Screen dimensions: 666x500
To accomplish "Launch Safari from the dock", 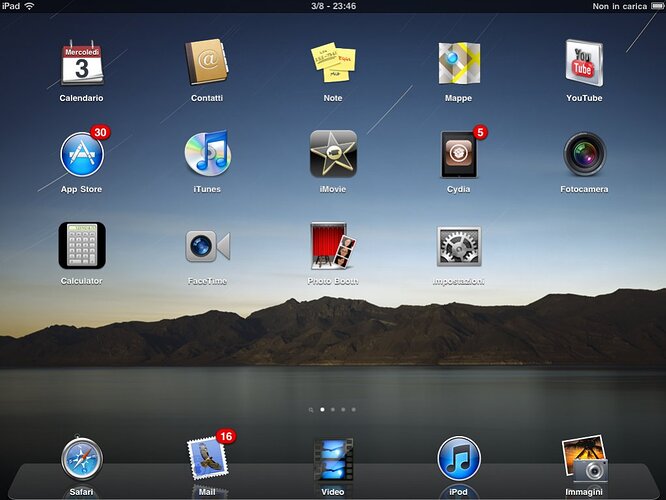I will 82,459.
